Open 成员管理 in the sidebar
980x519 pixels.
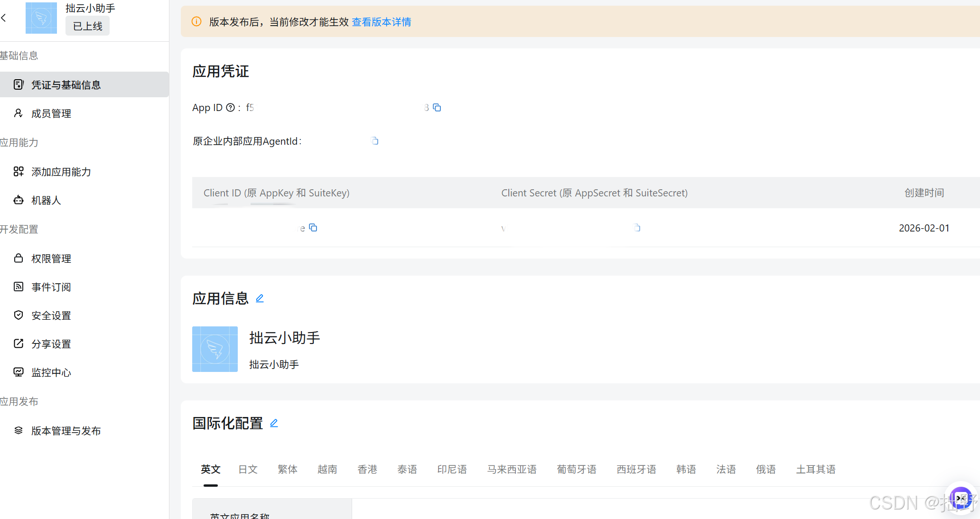(51, 113)
